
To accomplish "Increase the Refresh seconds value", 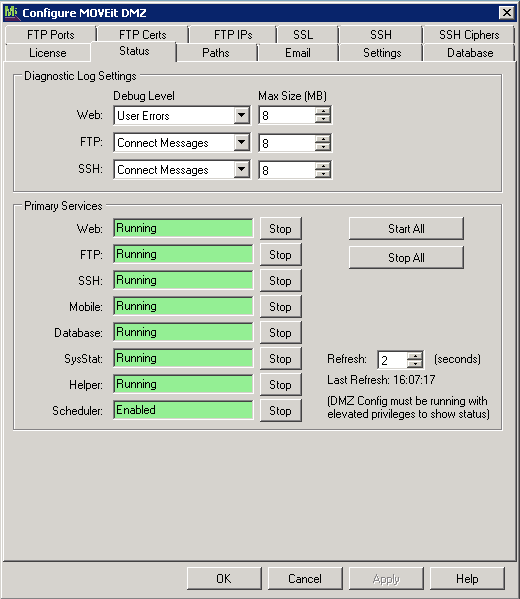I will [415, 356].
